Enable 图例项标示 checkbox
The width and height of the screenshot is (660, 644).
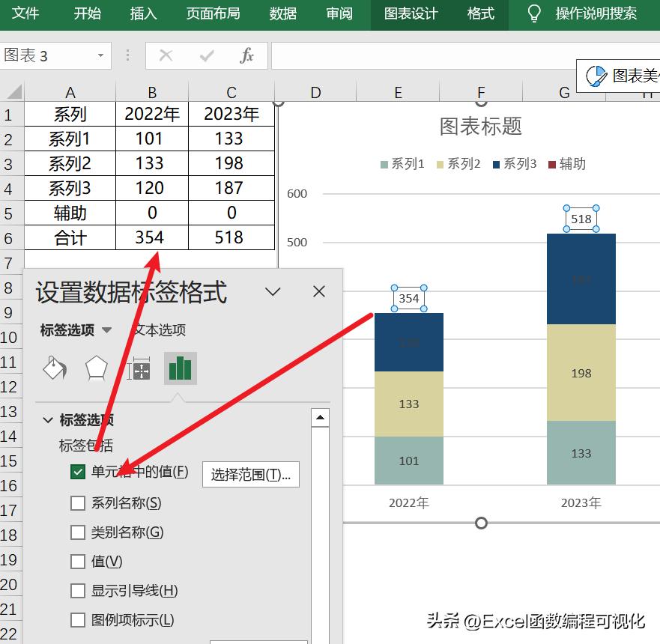click(78, 619)
